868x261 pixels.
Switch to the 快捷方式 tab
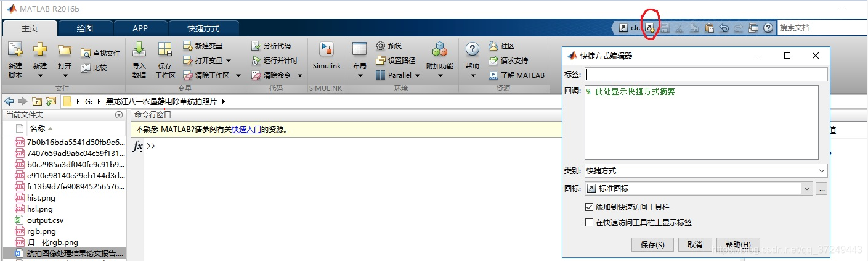(x=203, y=28)
